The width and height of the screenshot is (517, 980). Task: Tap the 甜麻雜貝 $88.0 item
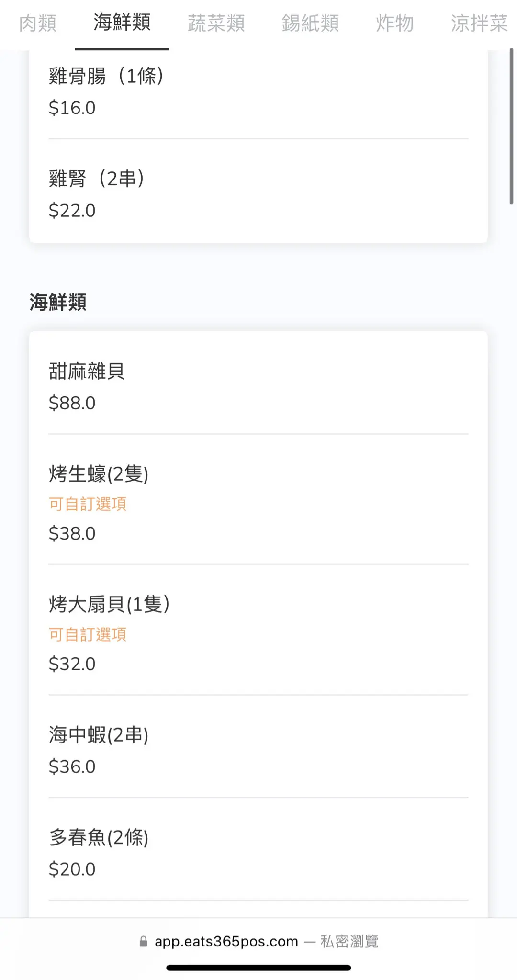pos(258,386)
